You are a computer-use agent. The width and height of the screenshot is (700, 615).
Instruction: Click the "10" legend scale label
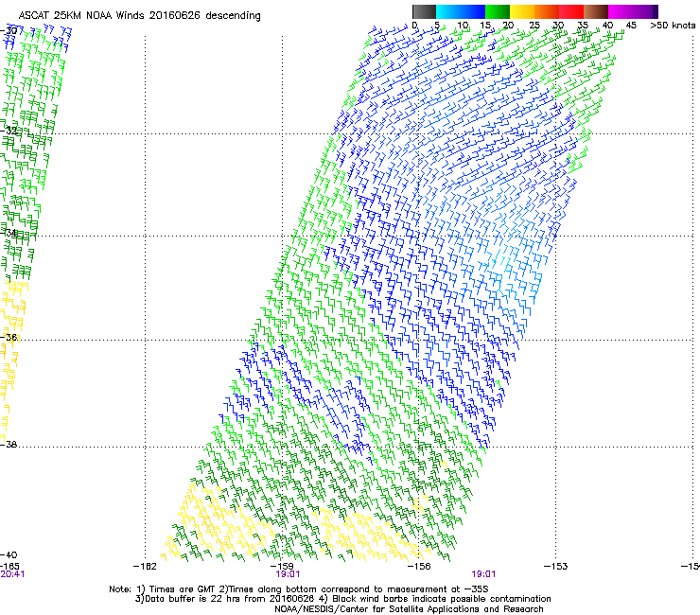coord(463,26)
